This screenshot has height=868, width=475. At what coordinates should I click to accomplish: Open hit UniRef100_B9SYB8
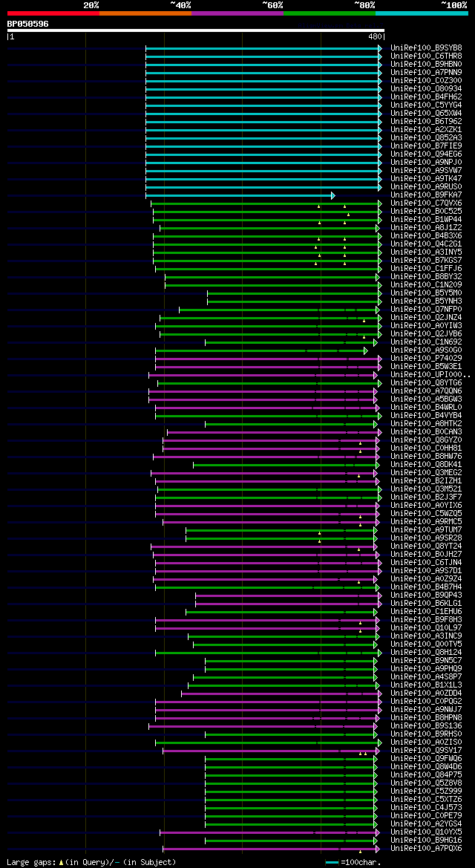click(x=426, y=48)
